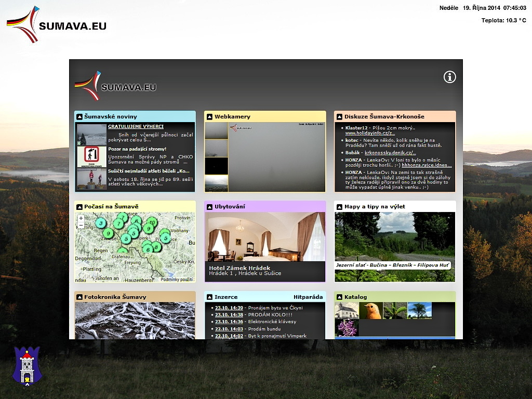Toggle the Mapy a tipy na výlet arrow

[339, 207]
